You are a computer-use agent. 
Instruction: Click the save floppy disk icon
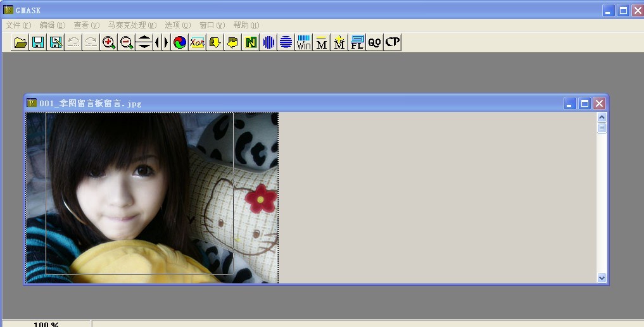click(x=38, y=42)
